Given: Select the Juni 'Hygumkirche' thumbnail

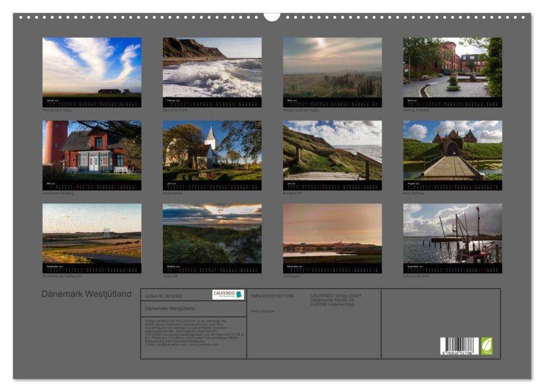Looking at the screenshot, I should click(213, 151).
